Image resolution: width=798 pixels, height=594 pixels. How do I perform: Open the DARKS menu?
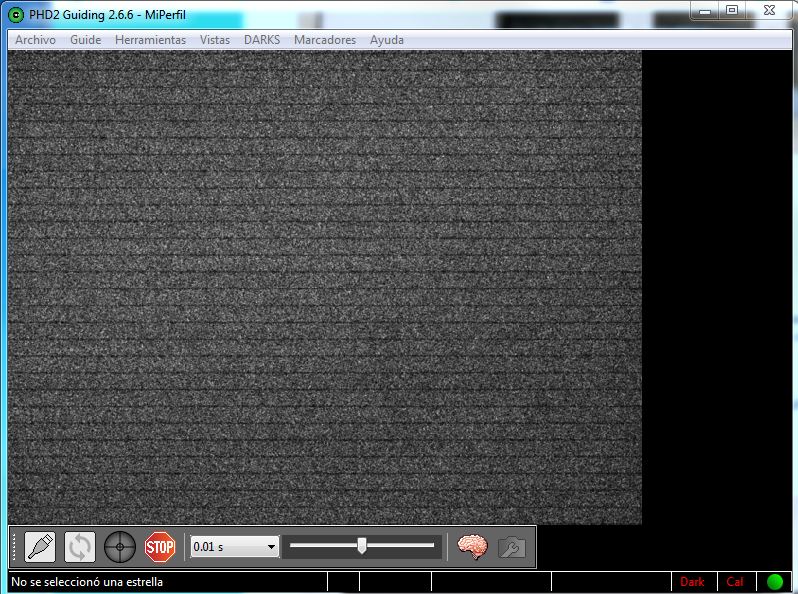tap(262, 40)
